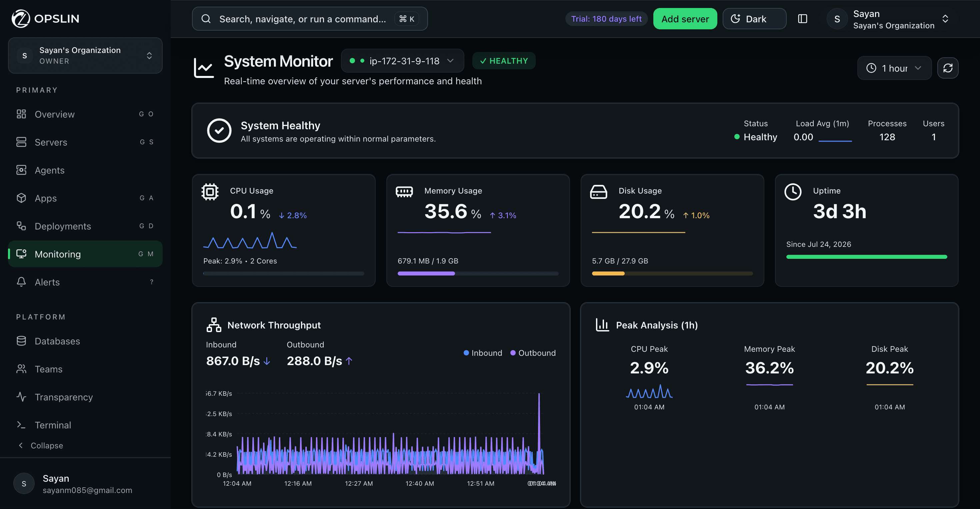Click the Uptime clock icon

(x=793, y=192)
